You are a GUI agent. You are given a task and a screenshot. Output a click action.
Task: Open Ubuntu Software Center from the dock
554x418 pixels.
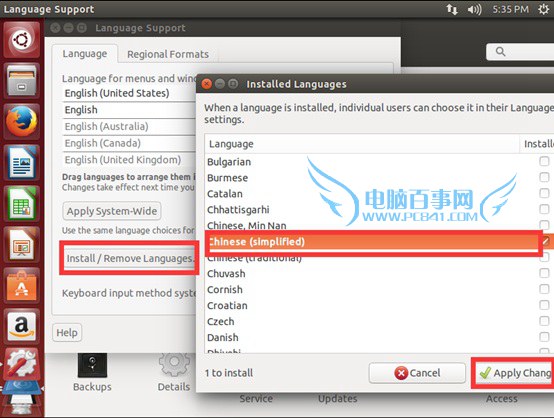click(22, 285)
